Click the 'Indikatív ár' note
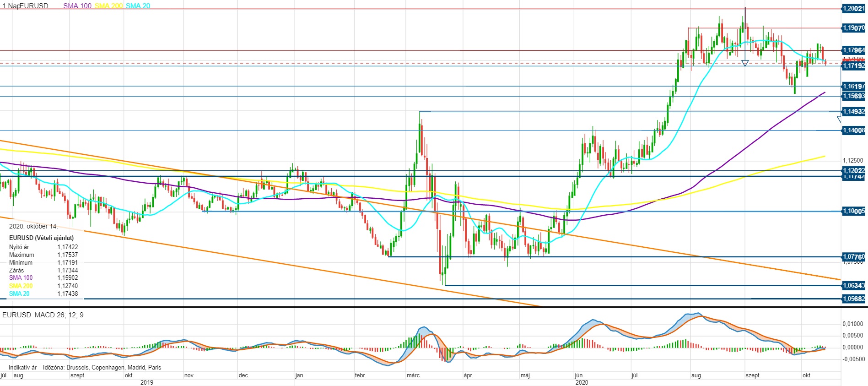Screen dimensions: 868x386 (22, 368)
